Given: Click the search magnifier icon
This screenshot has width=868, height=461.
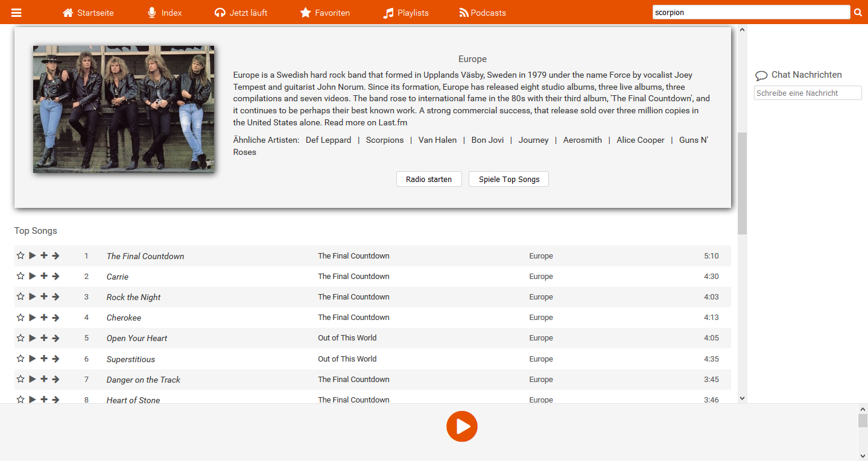Looking at the screenshot, I should 858,12.
